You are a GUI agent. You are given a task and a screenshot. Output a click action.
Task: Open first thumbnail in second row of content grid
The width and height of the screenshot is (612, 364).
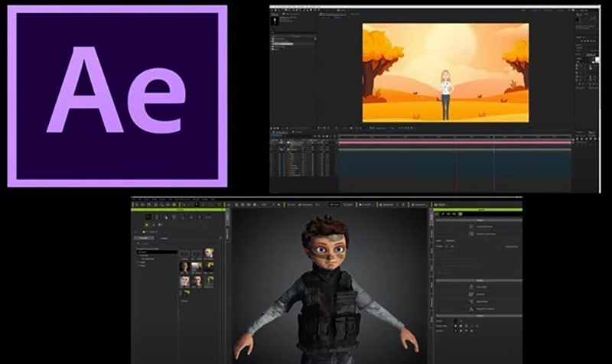coord(184,268)
